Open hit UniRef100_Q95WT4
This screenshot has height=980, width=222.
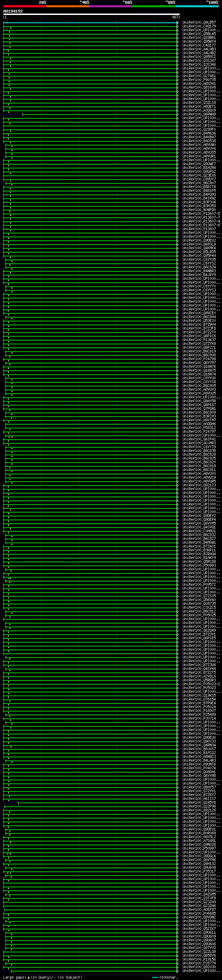(199, 42)
